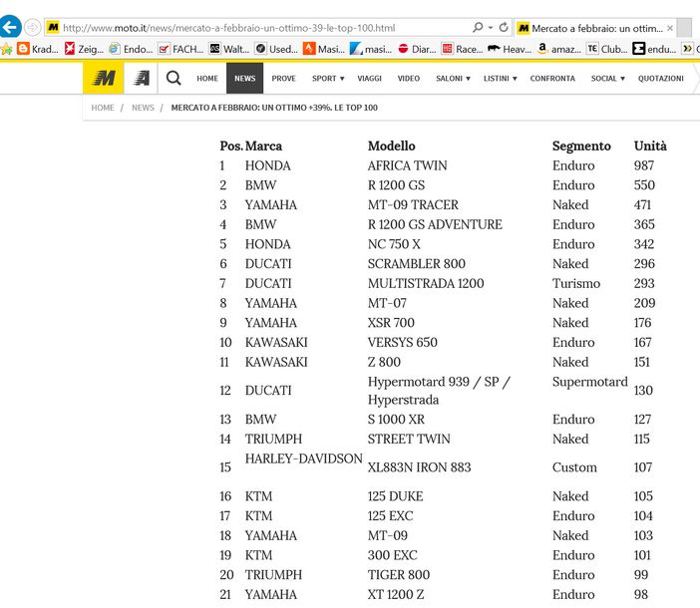This screenshot has height=608, width=700.
Task: Select the NEWS menu item
Action: tap(244, 78)
